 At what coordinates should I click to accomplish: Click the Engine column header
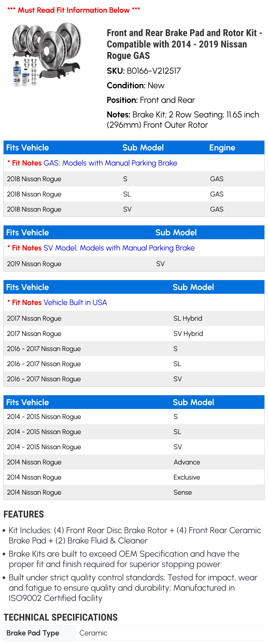pyautogui.click(x=222, y=147)
